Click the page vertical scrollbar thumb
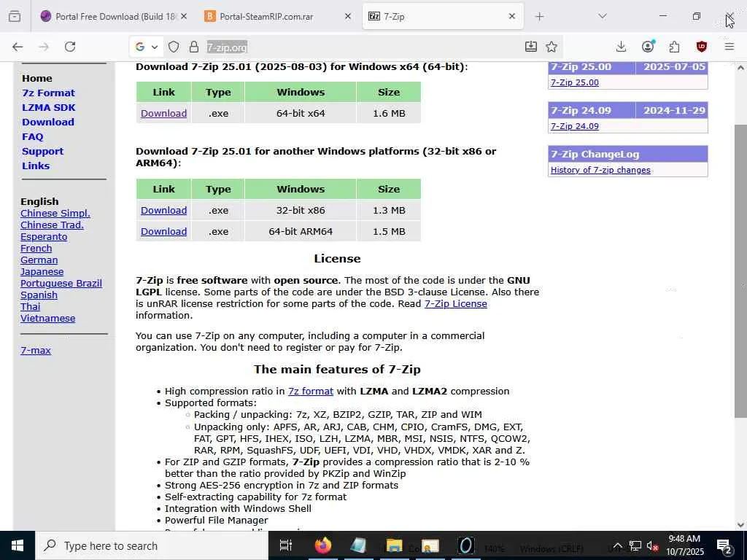747x560 pixels. pyautogui.click(x=740, y=271)
